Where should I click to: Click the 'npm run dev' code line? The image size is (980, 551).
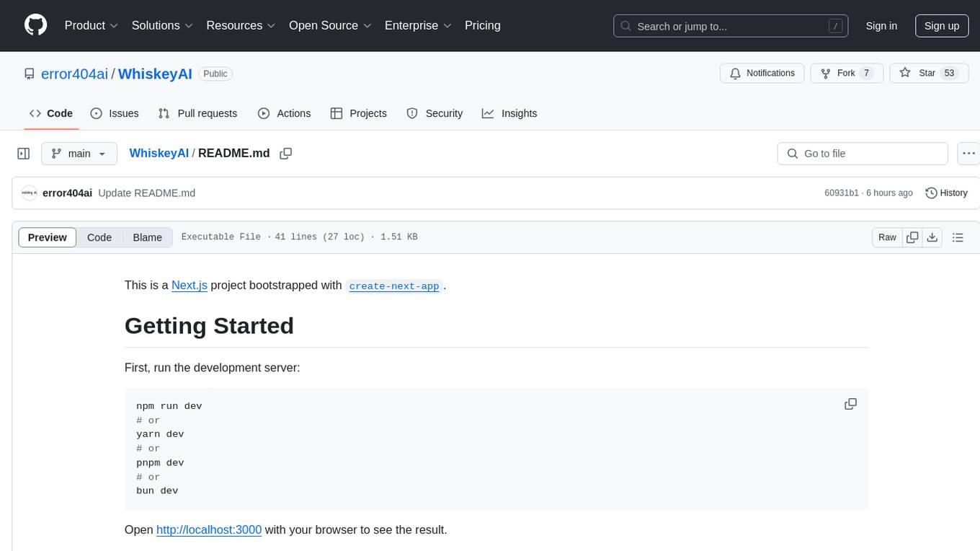coord(169,406)
